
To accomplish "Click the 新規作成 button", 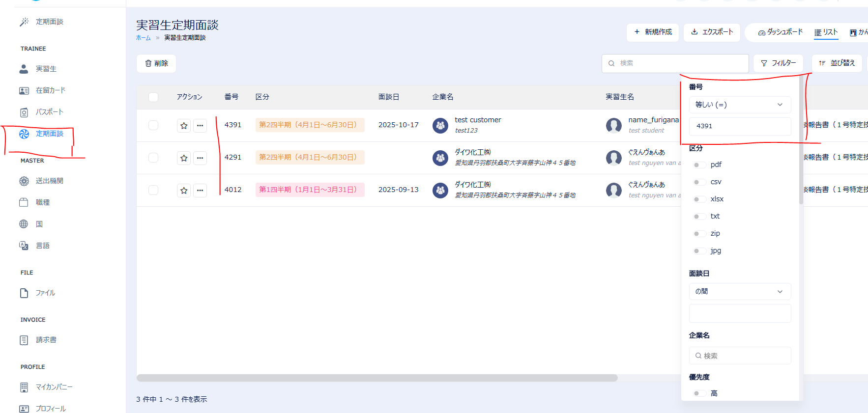I will (x=653, y=32).
